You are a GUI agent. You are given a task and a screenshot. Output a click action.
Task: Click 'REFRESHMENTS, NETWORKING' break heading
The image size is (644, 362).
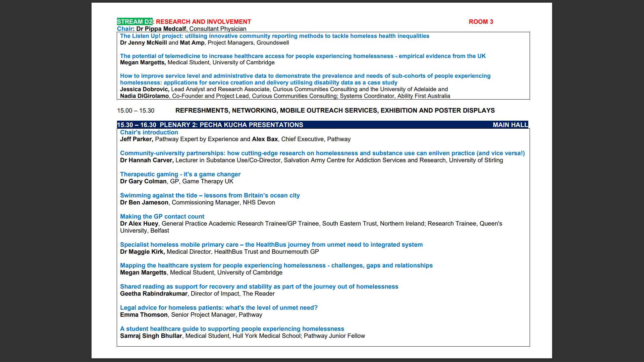[x=335, y=110]
